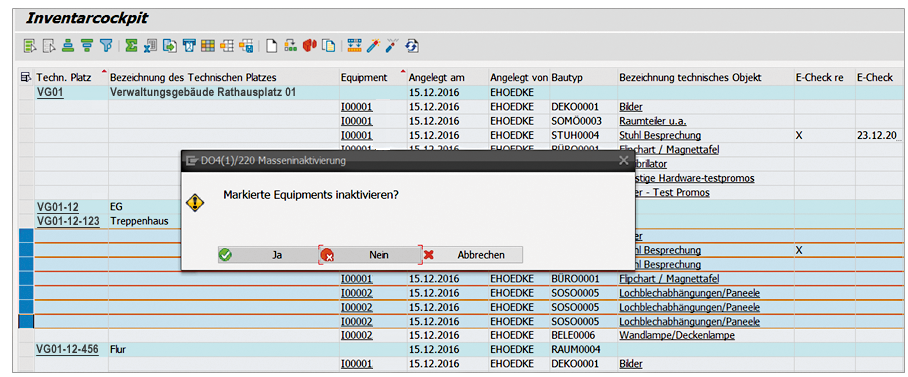The image size is (908, 377).
Task: Click the SOMÖ0003 Bautyp cell
Action: point(584,121)
